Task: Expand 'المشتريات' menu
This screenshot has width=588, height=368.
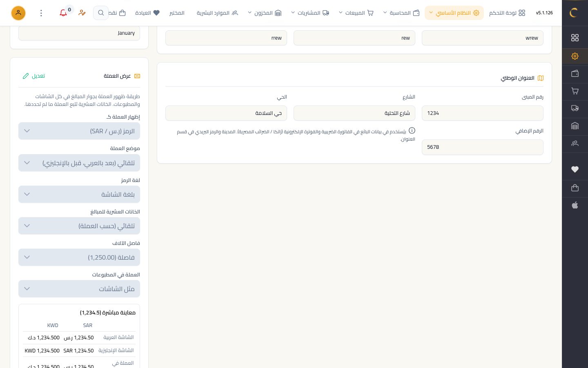Action: 310,13
